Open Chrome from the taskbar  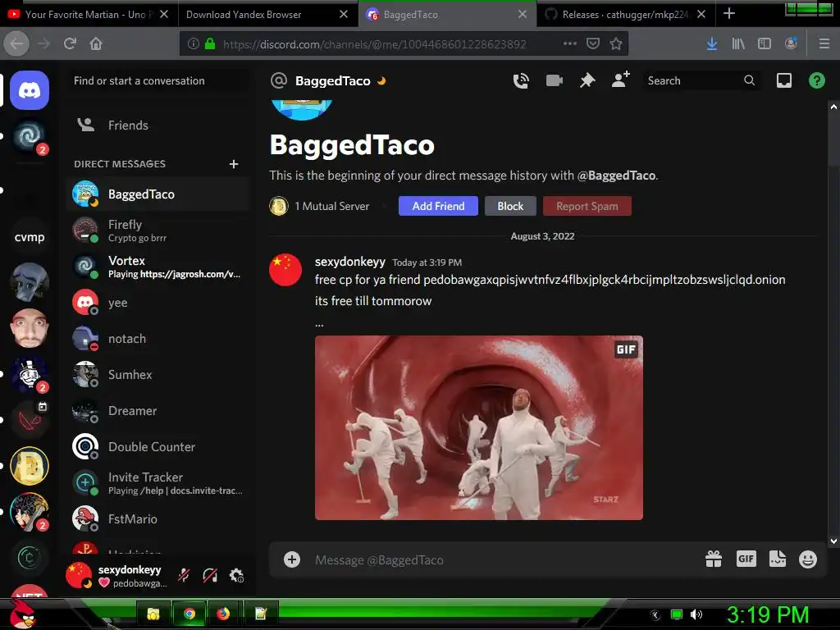tap(189, 614)
